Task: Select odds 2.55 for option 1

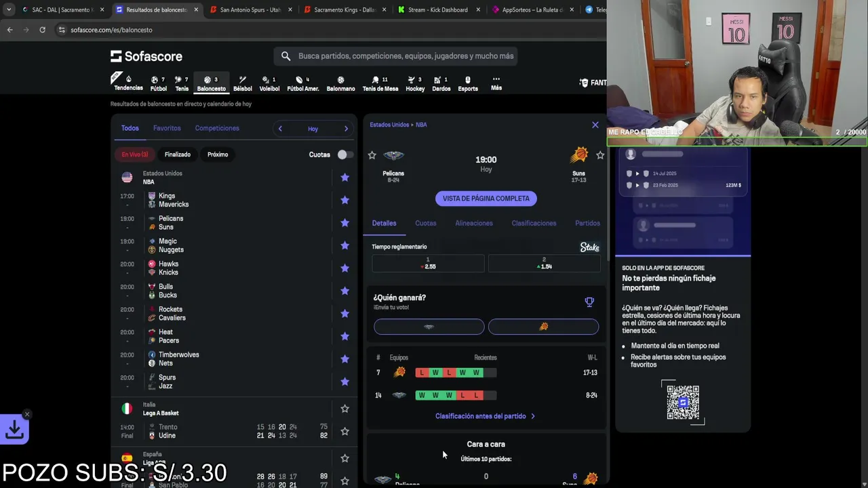Action: point(428,263)
